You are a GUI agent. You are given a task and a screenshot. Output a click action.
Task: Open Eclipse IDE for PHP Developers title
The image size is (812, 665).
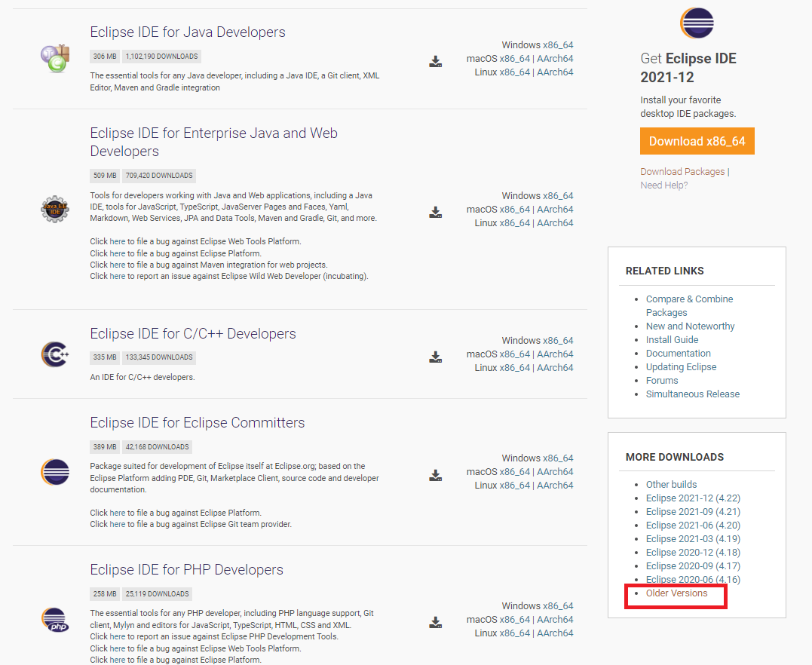tap(186, 570)
